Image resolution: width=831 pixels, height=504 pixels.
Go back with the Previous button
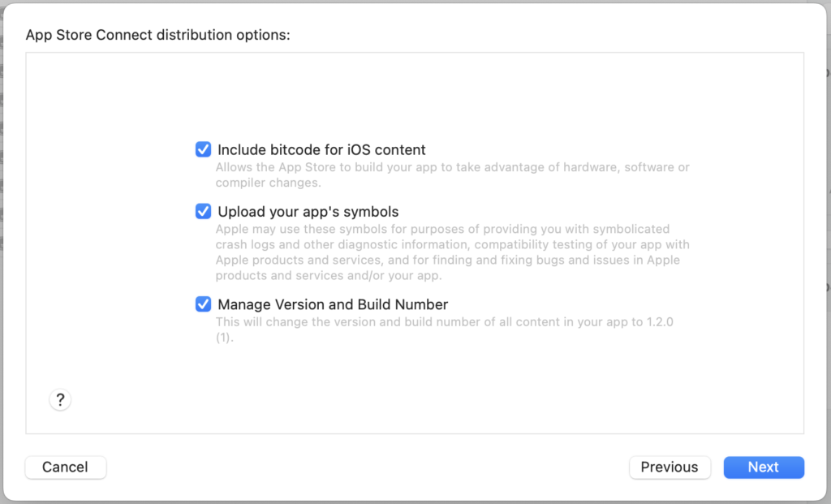670,467
